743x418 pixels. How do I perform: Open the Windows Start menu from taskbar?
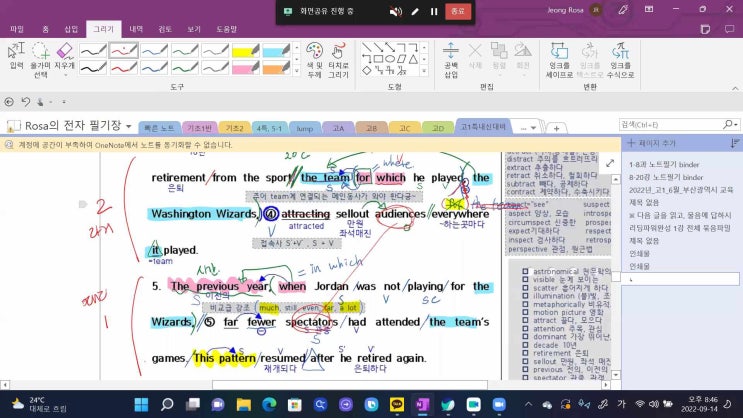pos(141,404)
